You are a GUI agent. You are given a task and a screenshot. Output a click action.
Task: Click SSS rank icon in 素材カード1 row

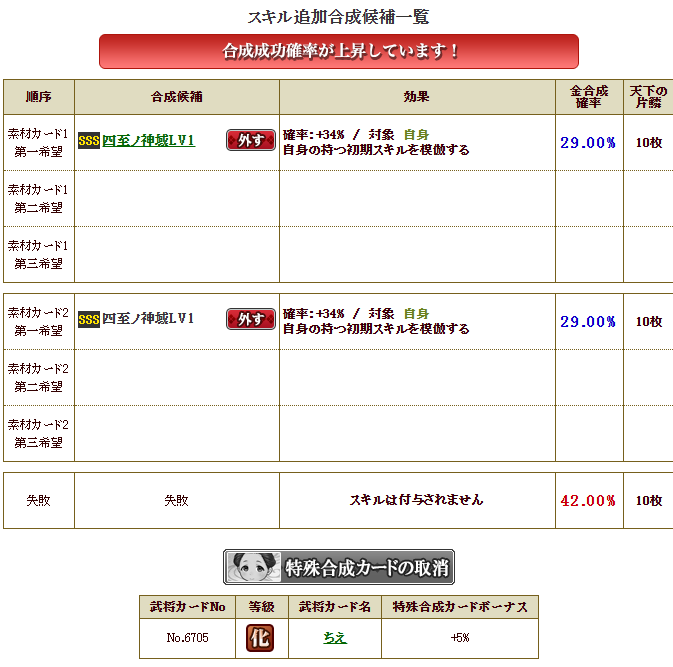pos(89,140)
